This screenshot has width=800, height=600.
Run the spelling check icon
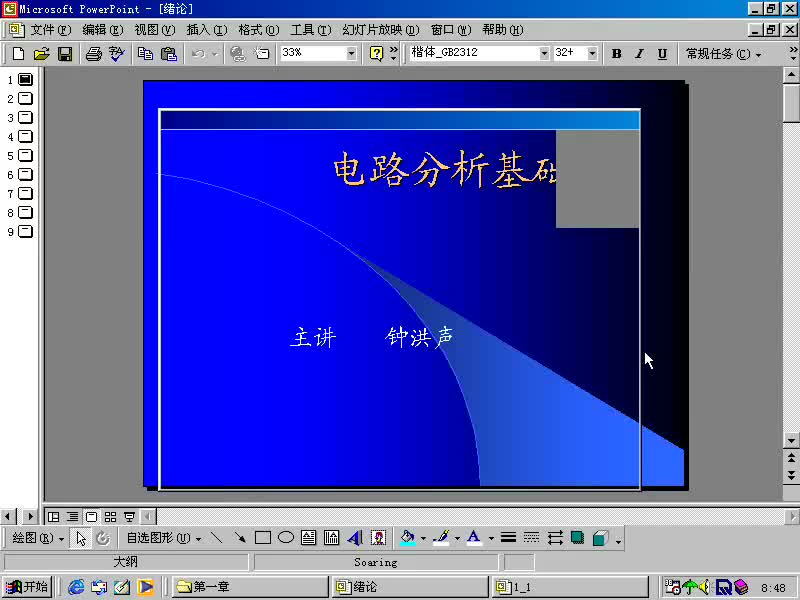[117, 53]
